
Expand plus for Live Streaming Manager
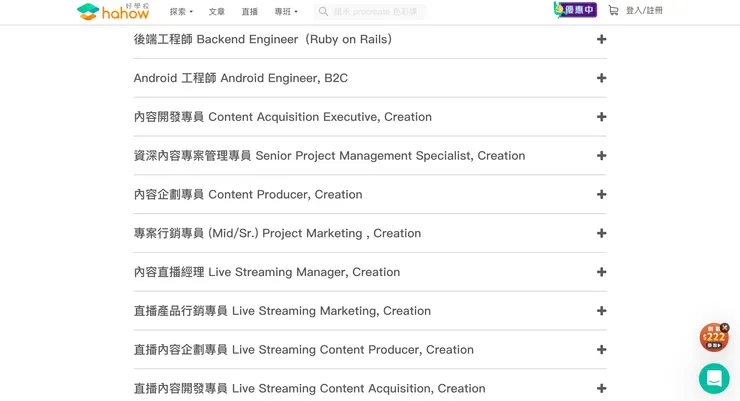point(601,272)
